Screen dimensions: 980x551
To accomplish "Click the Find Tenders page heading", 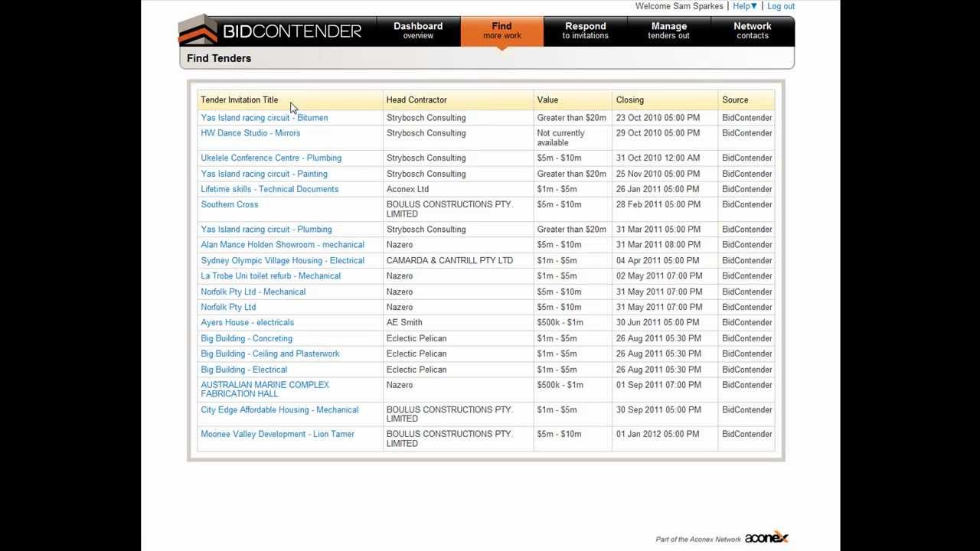I will coord(219,58).
